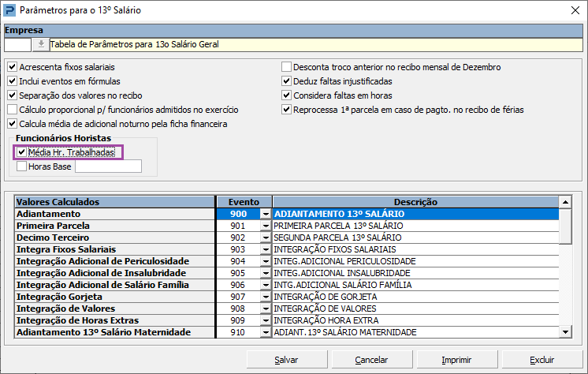Toggle Considera faltas em horas checkbox

[286, 95]
